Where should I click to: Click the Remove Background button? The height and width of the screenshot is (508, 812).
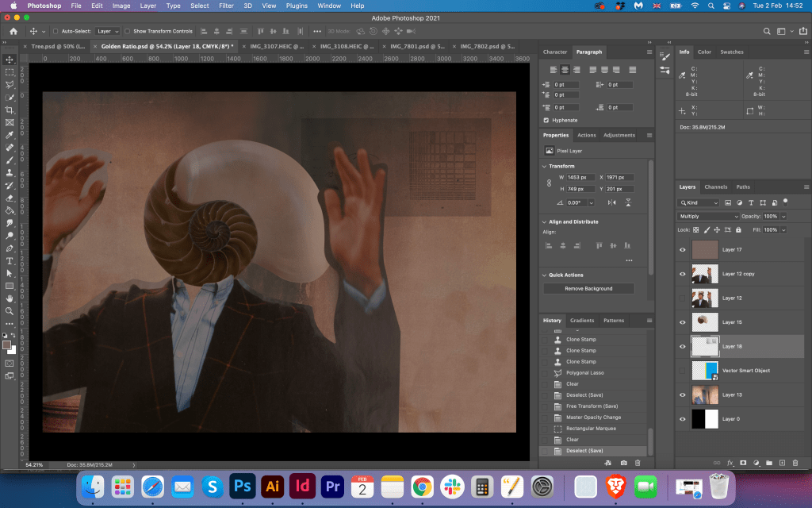pos(588,288)
